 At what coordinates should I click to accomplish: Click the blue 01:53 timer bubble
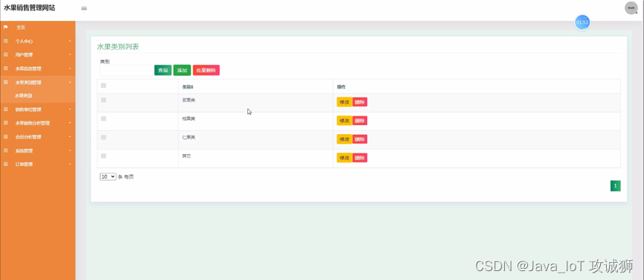[x=582, y=22]
